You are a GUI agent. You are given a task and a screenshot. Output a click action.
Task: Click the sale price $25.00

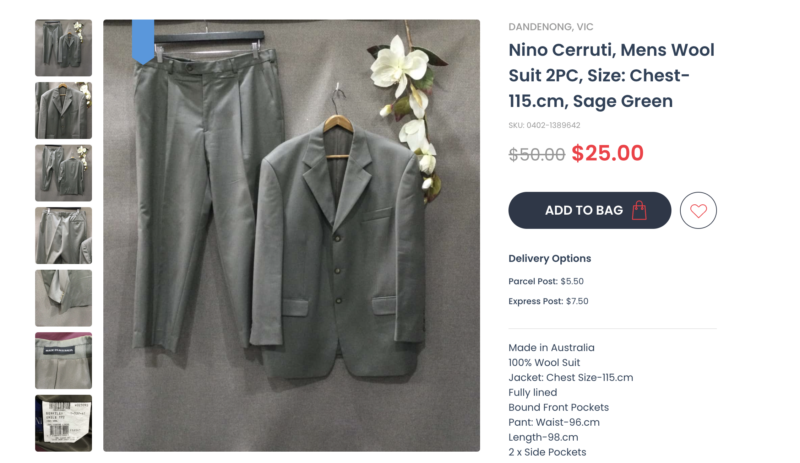pyautogui.click(x=607, y=153)
